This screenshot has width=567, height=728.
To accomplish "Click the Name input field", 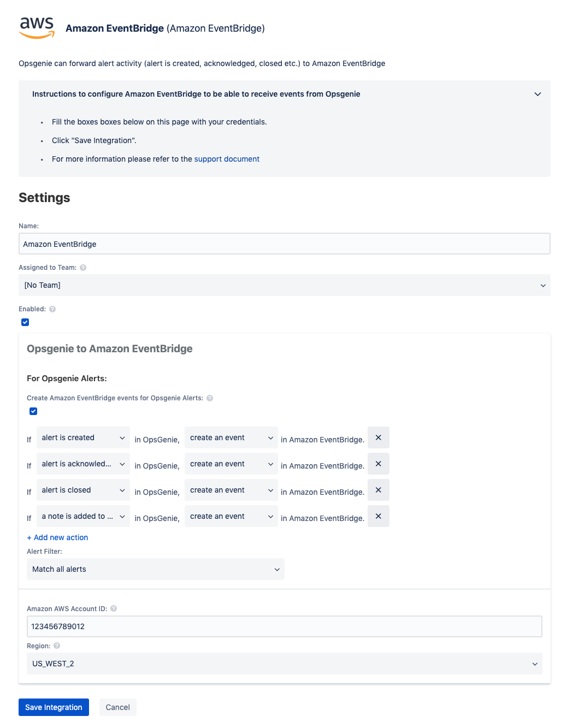I will tap(285, 244).
